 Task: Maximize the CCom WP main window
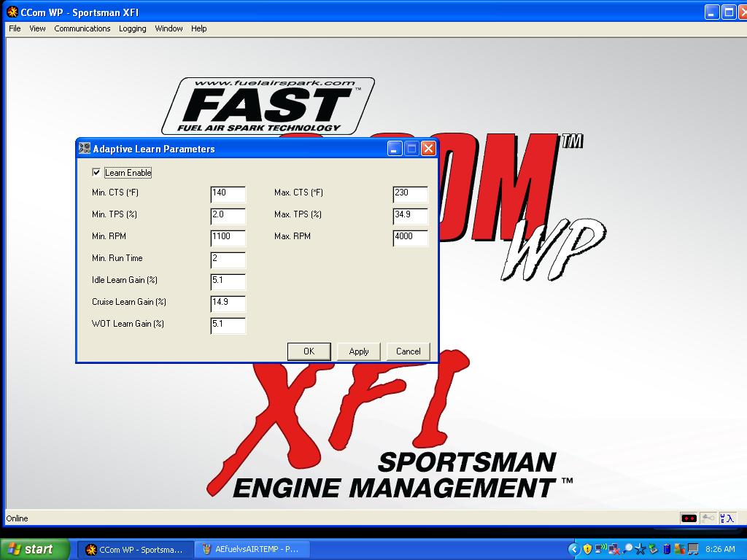(x=729, y=12)
